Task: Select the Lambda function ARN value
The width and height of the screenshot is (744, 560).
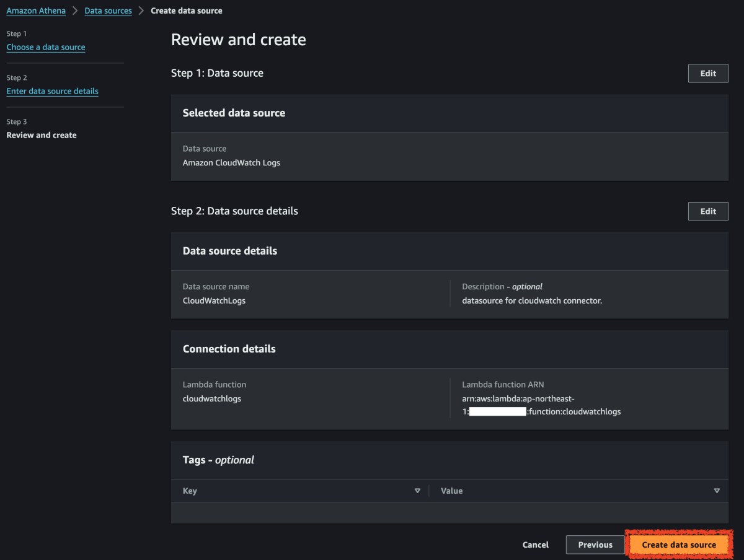Action: [541, 405]
